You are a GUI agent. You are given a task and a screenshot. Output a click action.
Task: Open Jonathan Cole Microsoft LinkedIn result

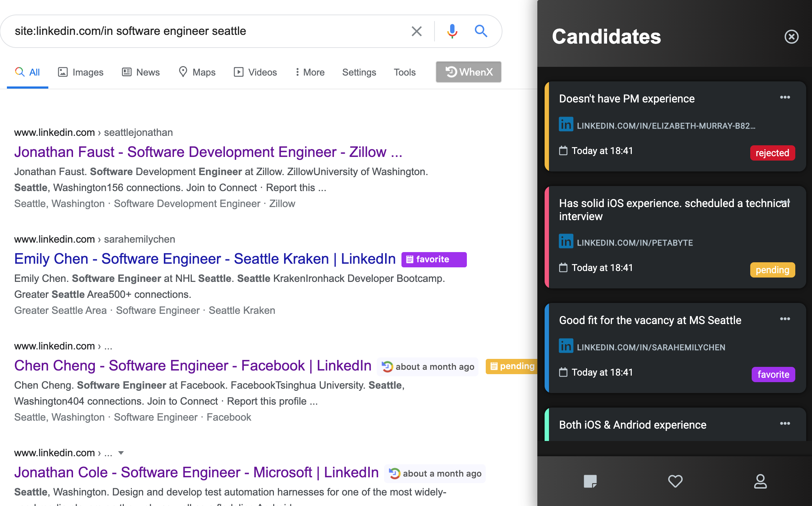tap(197, 472)
